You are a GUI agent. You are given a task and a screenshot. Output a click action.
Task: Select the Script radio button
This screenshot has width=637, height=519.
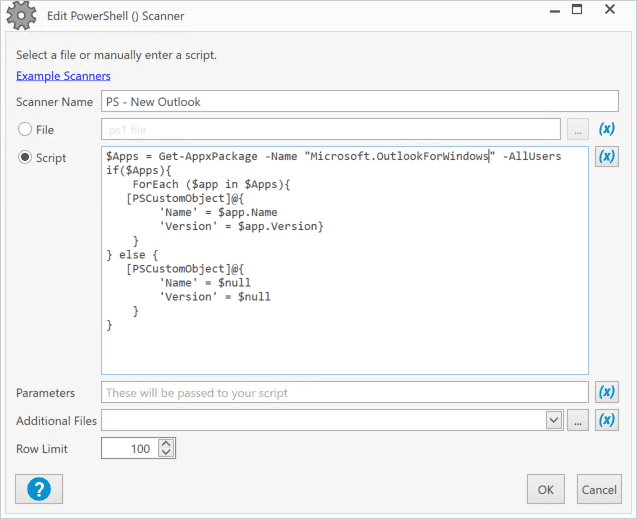[x=25, y=157]
